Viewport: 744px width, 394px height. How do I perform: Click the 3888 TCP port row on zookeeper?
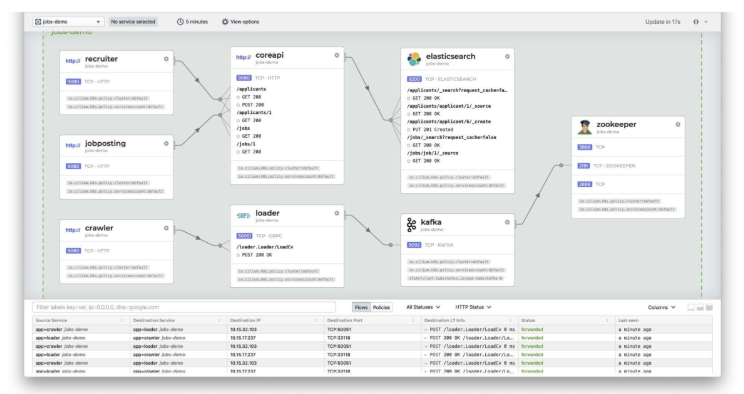tap(628, 147)
